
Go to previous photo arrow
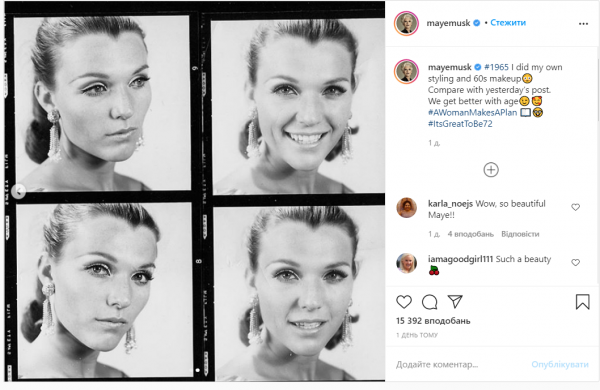pyautogui.click(x=18, y=191)
